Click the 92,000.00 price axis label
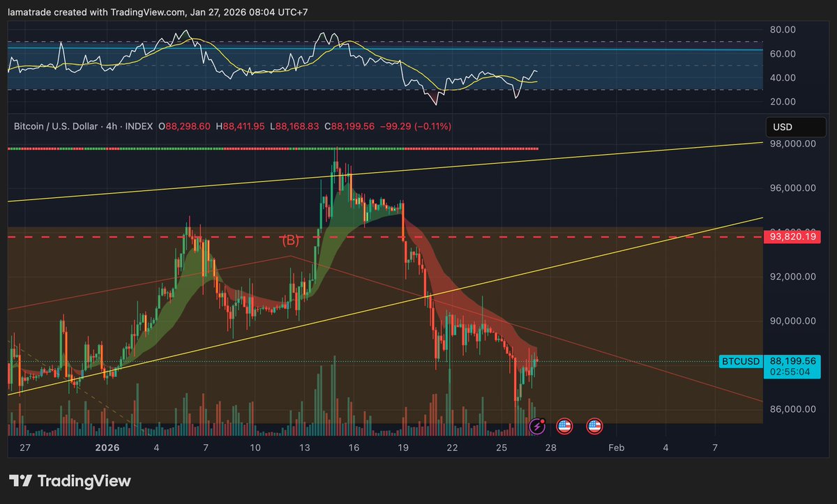 tap(792, 277)
